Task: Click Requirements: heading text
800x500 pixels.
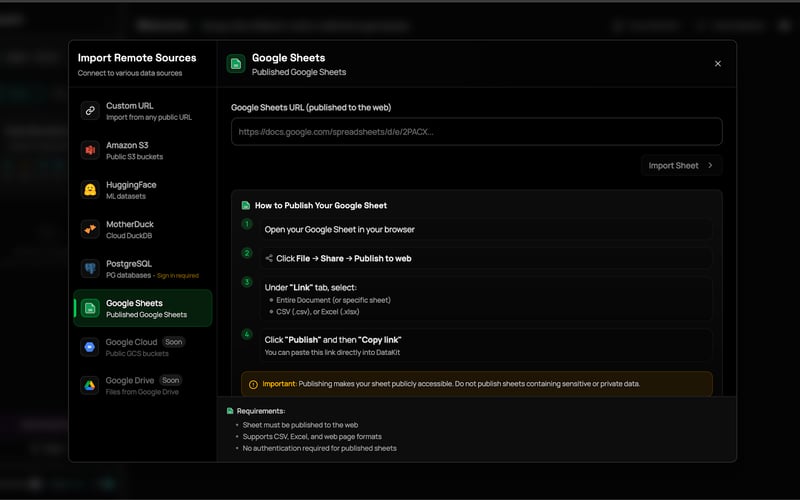Action: [x=261, y=411]
